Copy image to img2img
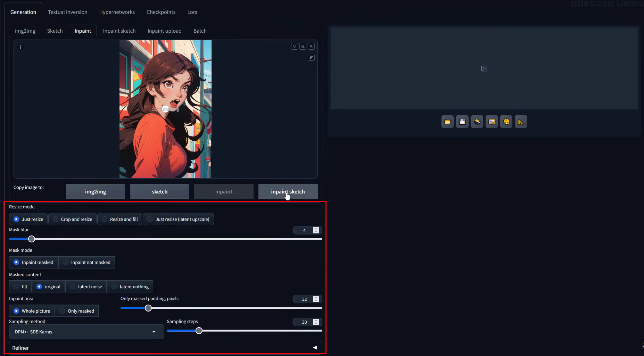The width and height of the screenshot is (644, 356). pyautogui.click(x=96, y=192)
